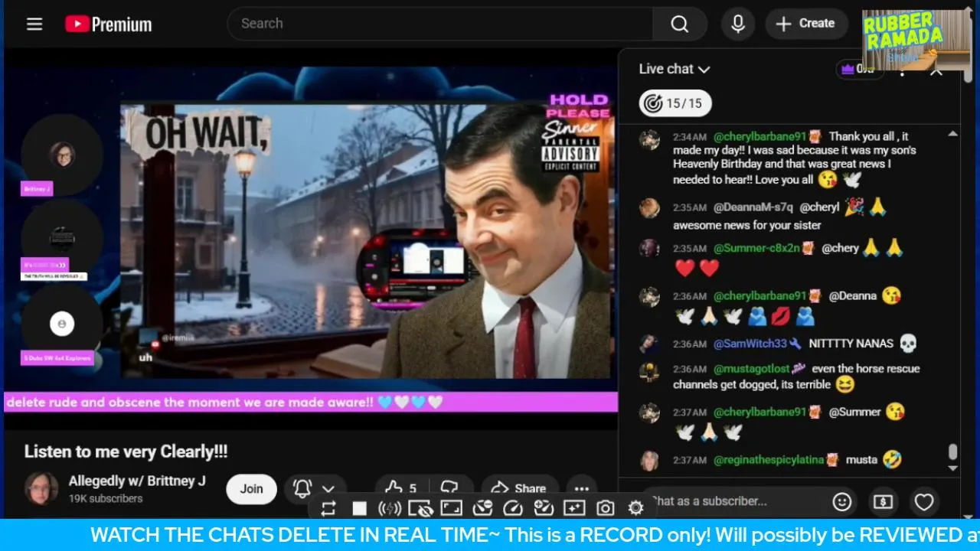
Task: Click the Mr. Bean video player area
Action: coord(366,241)
